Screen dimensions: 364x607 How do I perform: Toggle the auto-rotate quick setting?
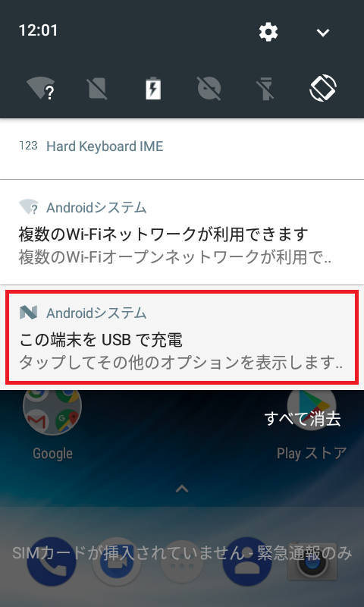(x=322, y=89)
